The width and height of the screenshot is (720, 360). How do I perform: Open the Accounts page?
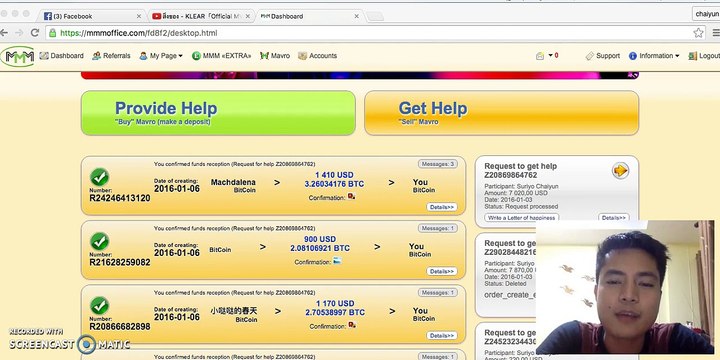317,56
